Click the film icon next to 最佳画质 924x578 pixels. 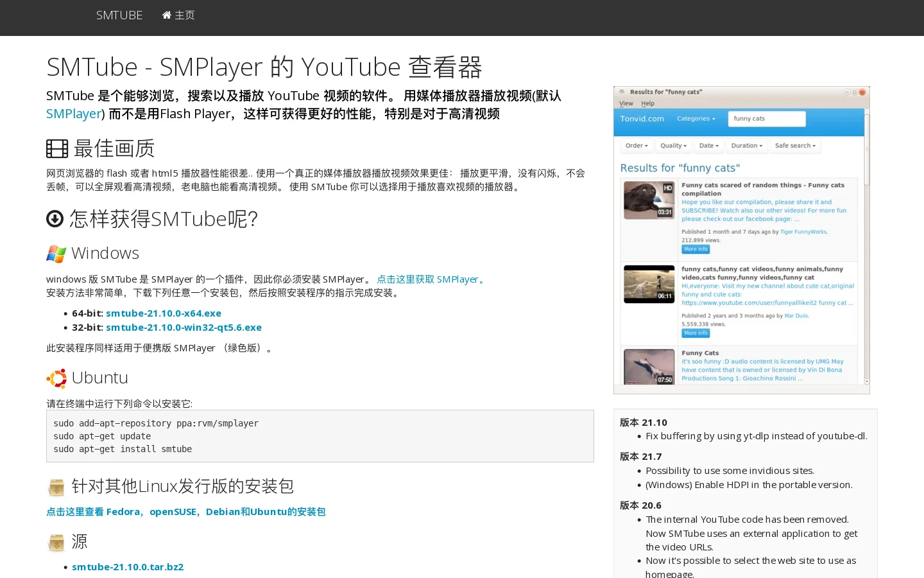click(57, 149)
